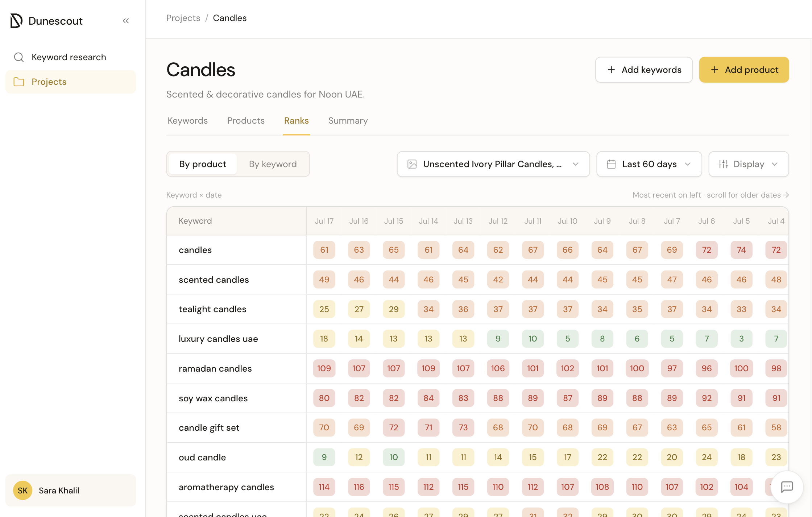Click chevron next to Display

[x=775, y=164]
